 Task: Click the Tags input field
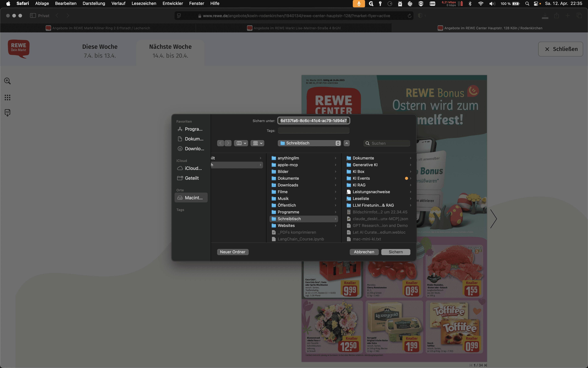pos(314,130)
